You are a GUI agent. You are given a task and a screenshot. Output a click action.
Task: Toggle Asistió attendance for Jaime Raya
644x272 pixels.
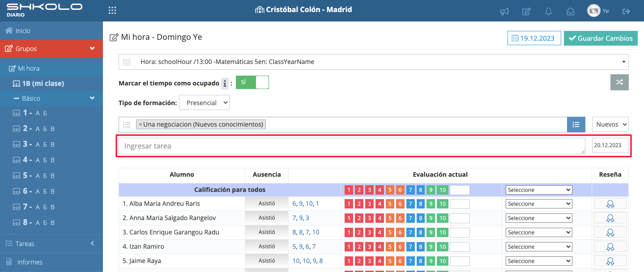[267, 261]
